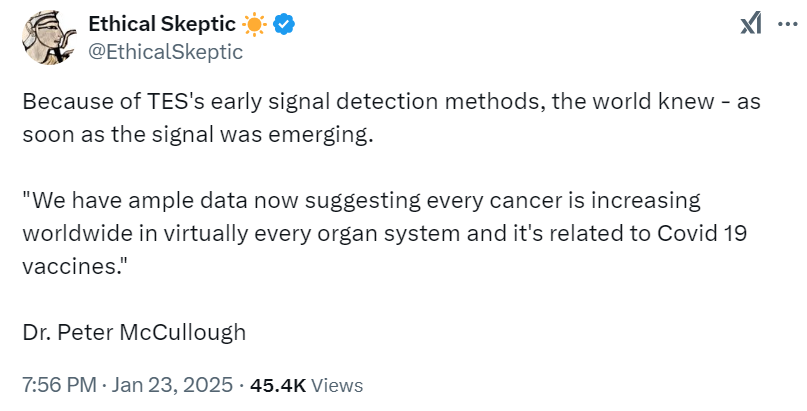Open the Ethical Skeptic profile avatar
The image size is (807, 411).
[x=46, y=38]
